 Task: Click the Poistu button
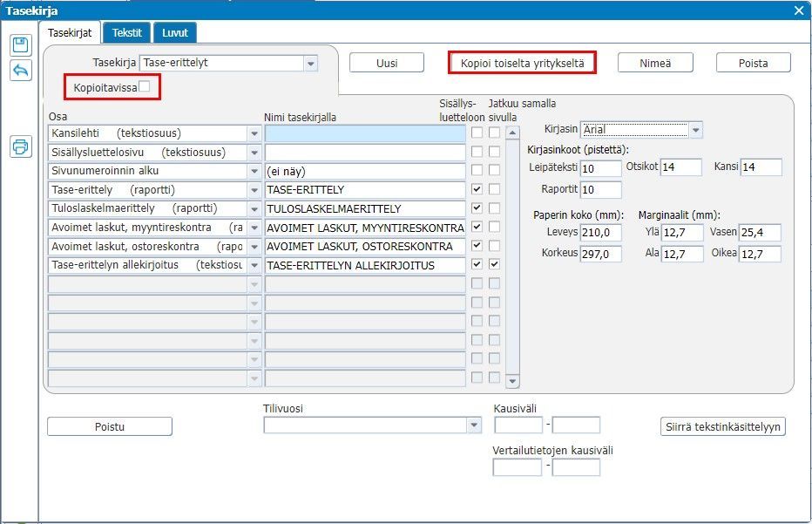tap(109, 426)
